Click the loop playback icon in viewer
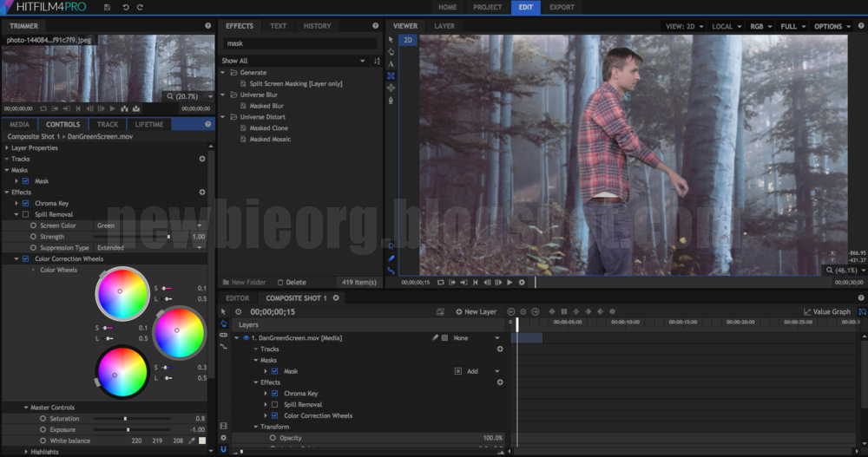This screenshot has width=868, height=457. point(441,282)
